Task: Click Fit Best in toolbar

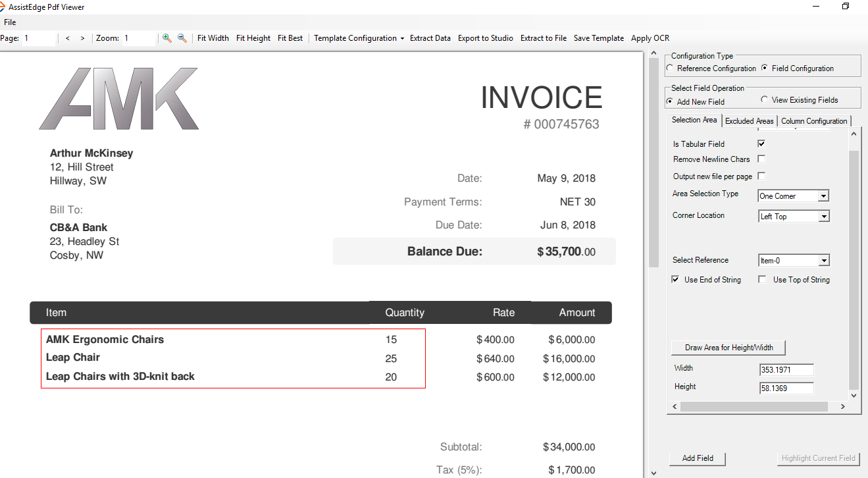Action: (x=290, y=38)
